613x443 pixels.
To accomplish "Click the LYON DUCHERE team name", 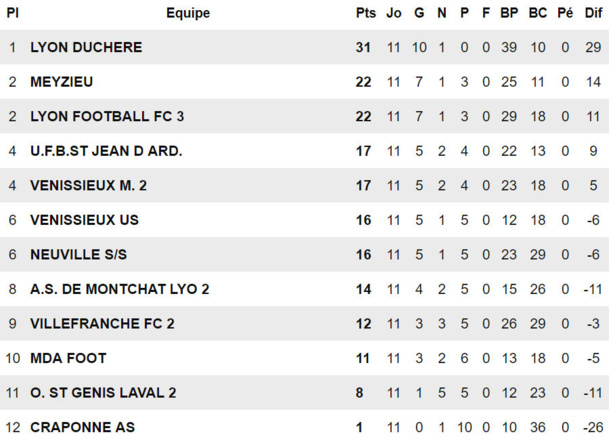I will click(86, 47).
